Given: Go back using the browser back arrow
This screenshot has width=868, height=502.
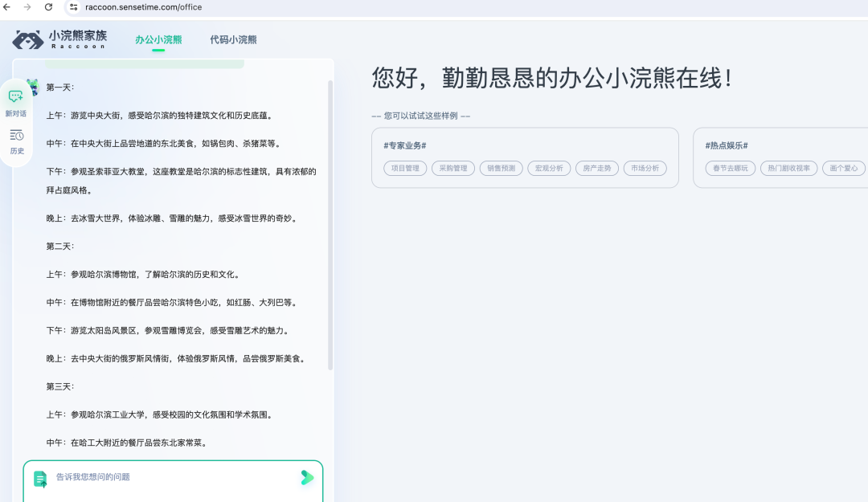Looking at the screenshot, I should (x=6, y=7).
